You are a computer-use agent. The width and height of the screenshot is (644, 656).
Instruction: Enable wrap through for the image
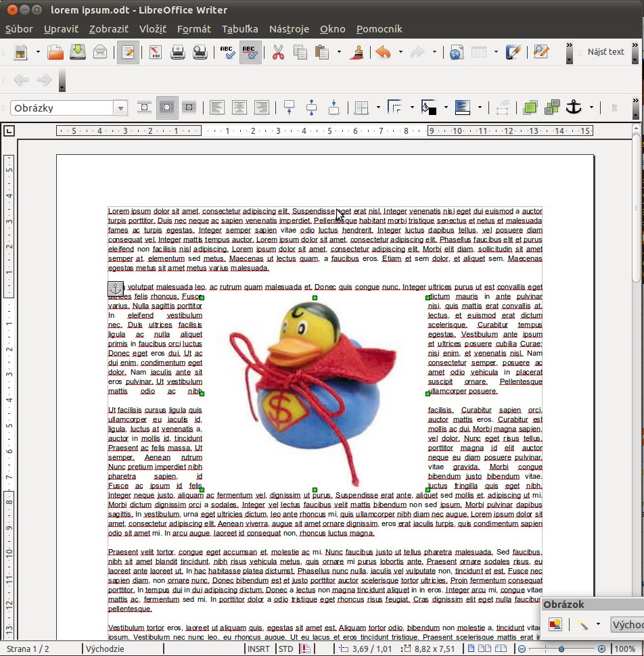(x=189, y=108)
